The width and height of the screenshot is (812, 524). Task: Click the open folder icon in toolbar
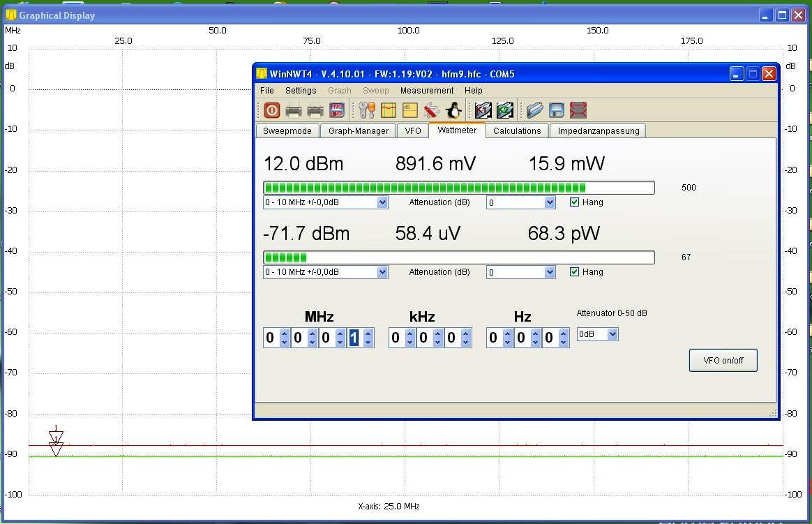tap(534, 110)
